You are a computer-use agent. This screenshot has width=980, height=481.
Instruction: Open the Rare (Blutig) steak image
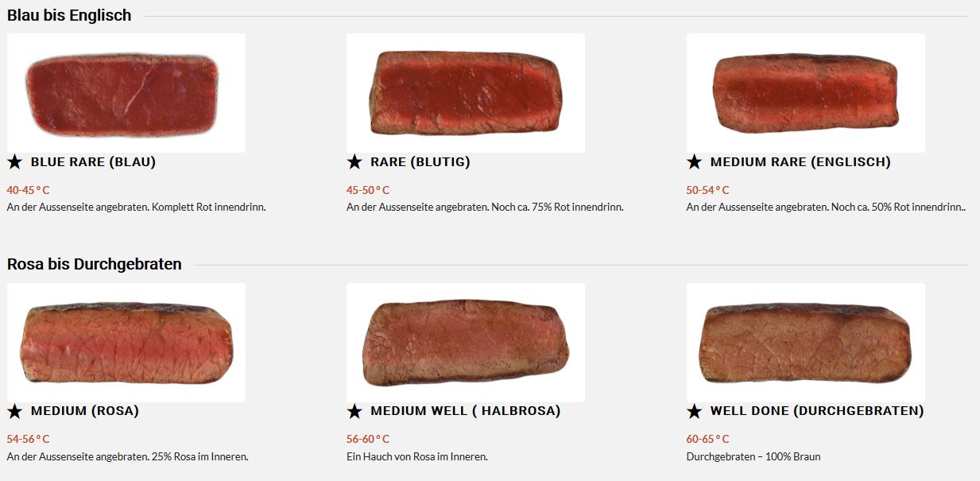[x=465, y=93]
